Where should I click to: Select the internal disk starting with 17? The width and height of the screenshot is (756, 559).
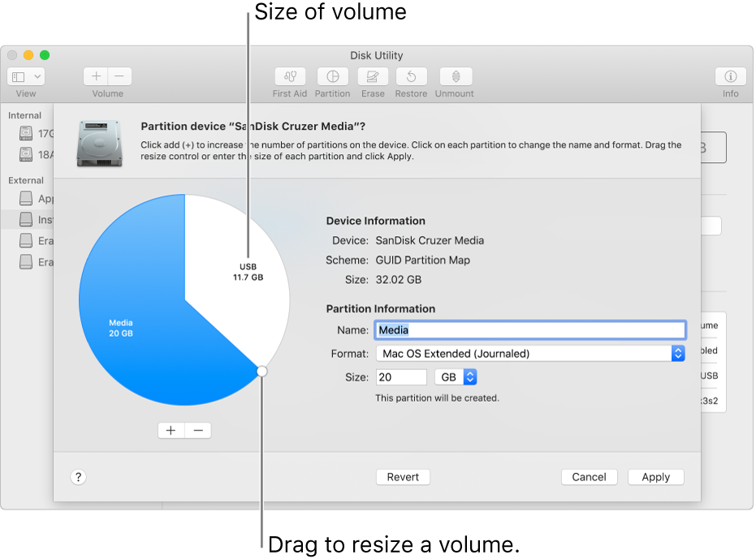(x=37, y=134)
